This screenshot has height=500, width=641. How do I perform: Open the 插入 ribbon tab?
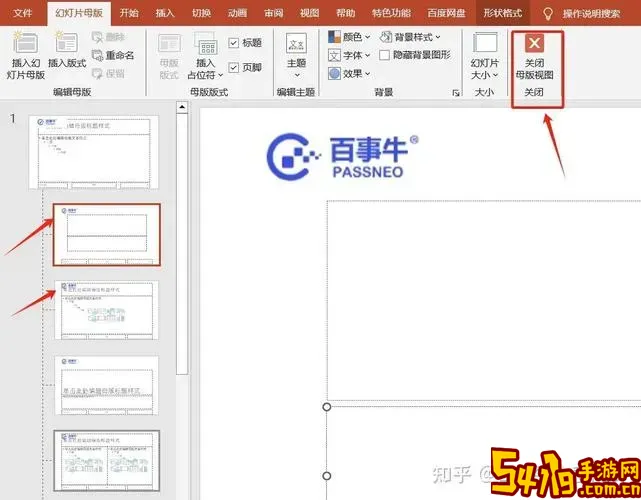click(x=165, y=13)
